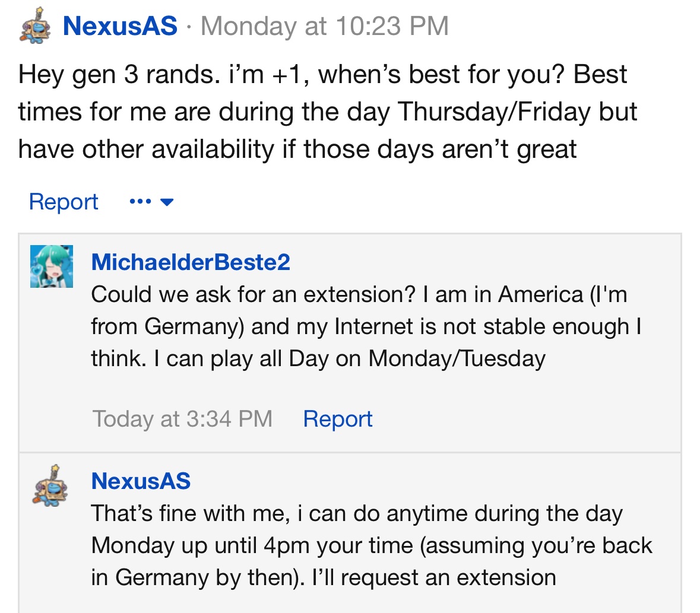
Task: Click the word "Thursday/Friday" in the post
Action: click(x=494, y=112)
